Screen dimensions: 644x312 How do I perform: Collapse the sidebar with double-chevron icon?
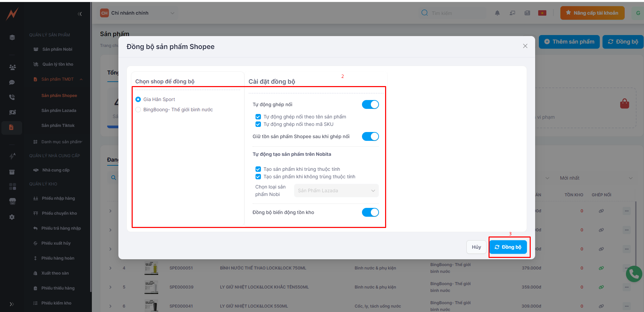(x=80, y=14)
